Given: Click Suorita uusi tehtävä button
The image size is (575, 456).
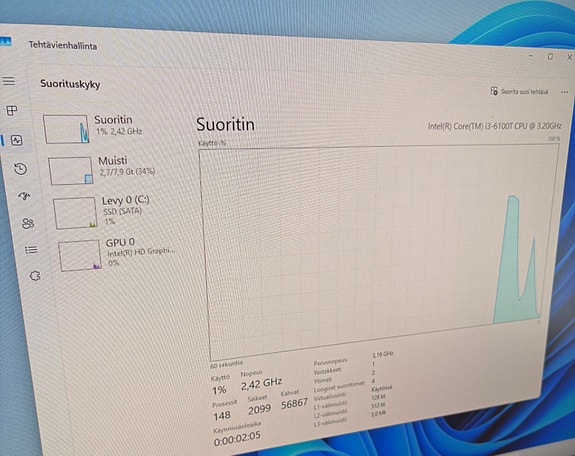Looking at the screenshot, I should [519, 91].
